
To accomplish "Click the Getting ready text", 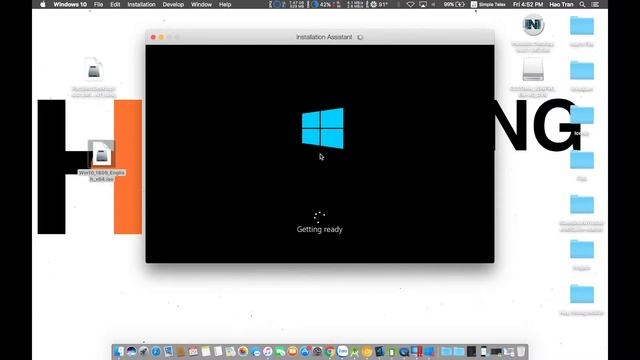I will 320,229.
